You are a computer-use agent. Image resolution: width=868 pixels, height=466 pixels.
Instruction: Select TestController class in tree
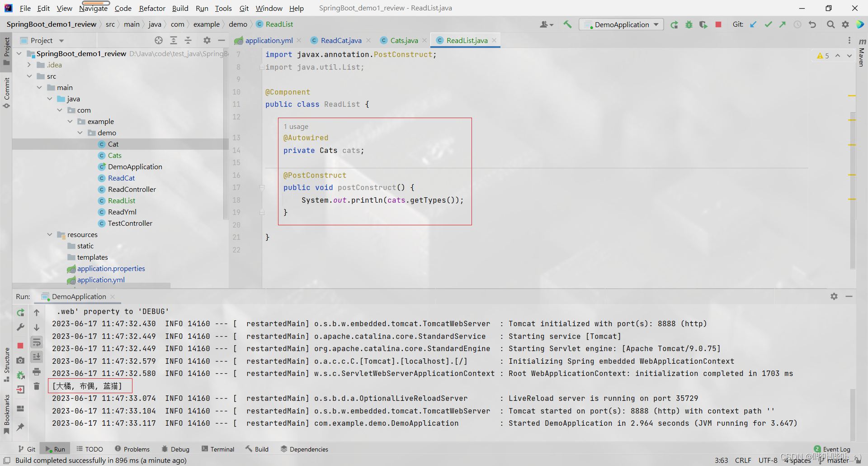130,223
